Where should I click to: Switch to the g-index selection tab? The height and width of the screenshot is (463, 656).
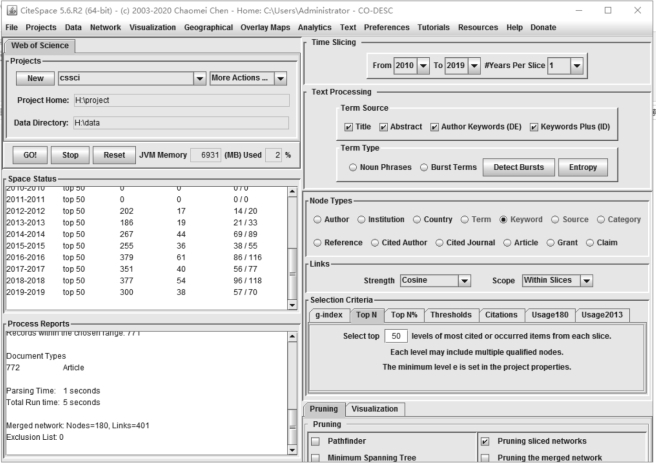[x=328, y=315]
